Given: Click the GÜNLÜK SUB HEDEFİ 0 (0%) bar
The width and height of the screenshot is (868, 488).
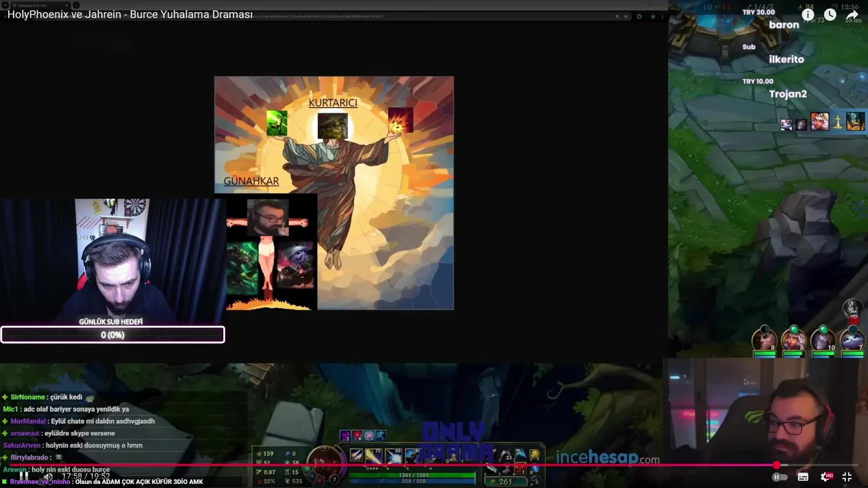Looking at the screenshot, I should click(113, 335).
